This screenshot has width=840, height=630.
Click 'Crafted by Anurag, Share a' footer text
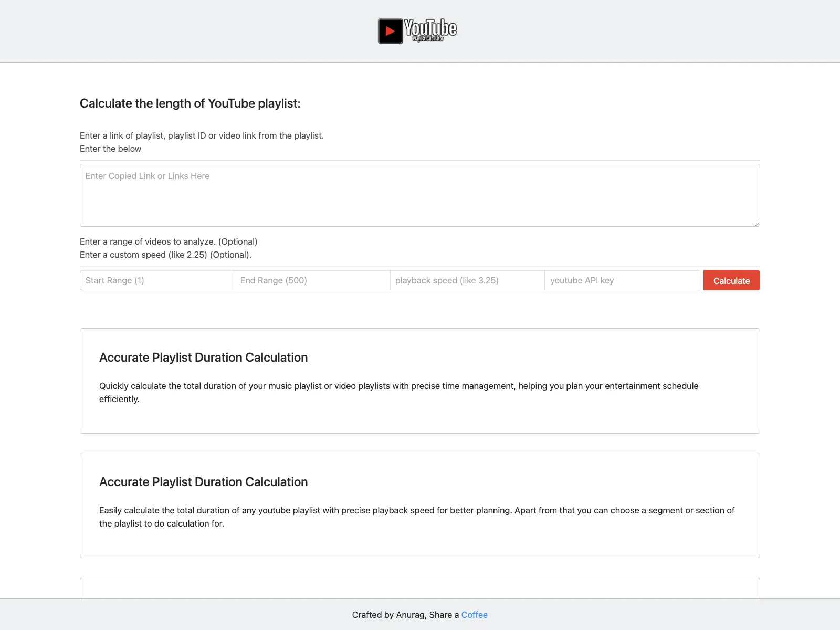[405, 615]
